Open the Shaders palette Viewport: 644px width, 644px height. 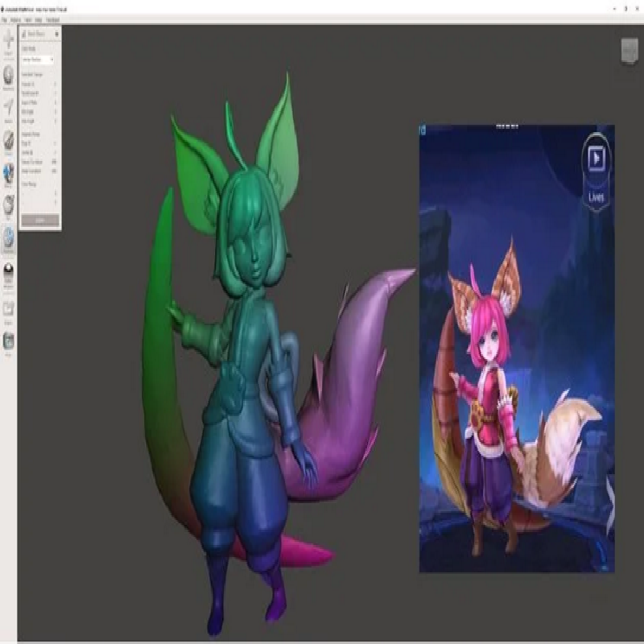9,275
